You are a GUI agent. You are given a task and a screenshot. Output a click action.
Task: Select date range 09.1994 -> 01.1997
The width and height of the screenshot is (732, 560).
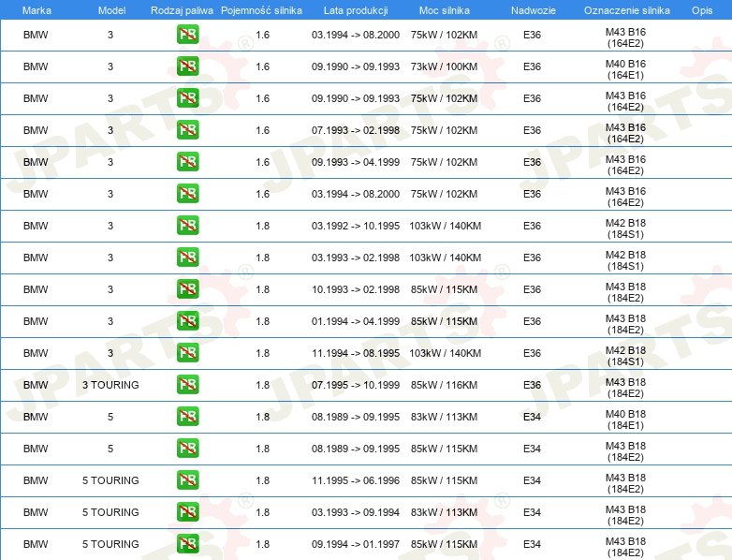click(356, 544)
